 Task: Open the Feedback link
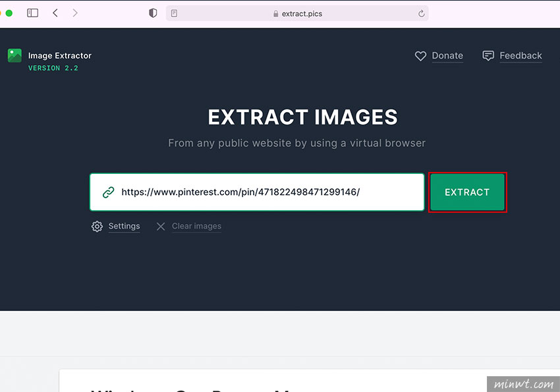(x=520, y=56)
